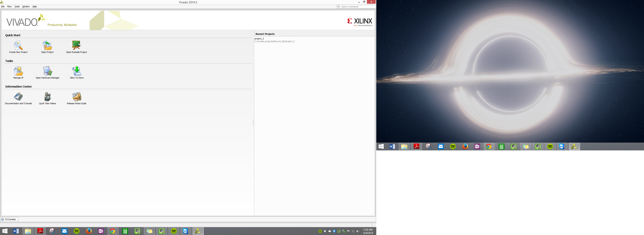This screenshot has height=235, width=644.
Task: Open File Explorer in taskbar below Vivado
Action: click(x=28, y=231)
